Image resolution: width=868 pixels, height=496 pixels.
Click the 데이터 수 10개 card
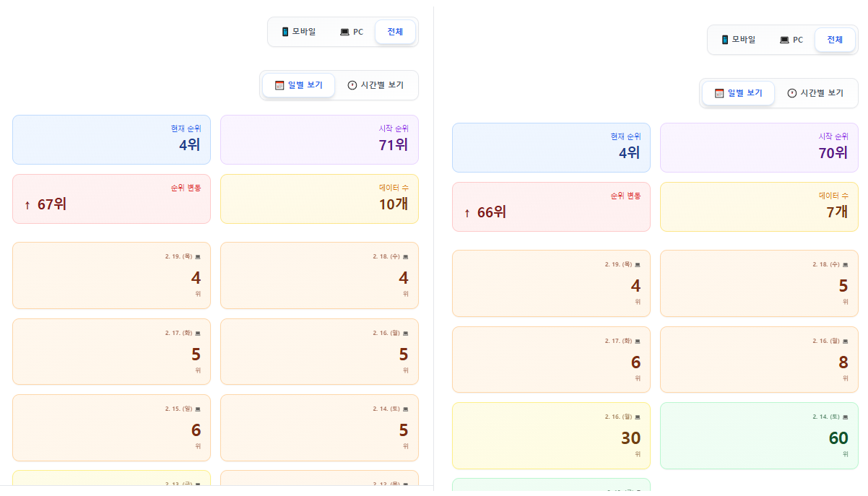click(319, 199)
